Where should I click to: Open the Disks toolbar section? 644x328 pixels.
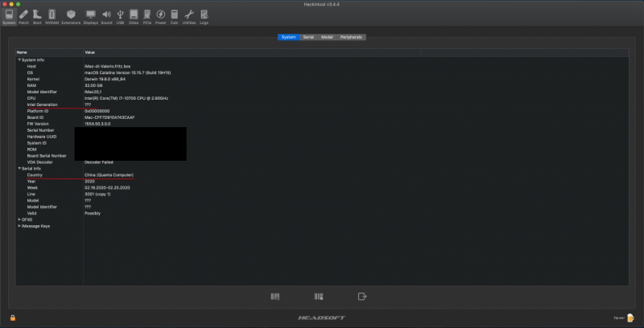coord(134,17)
